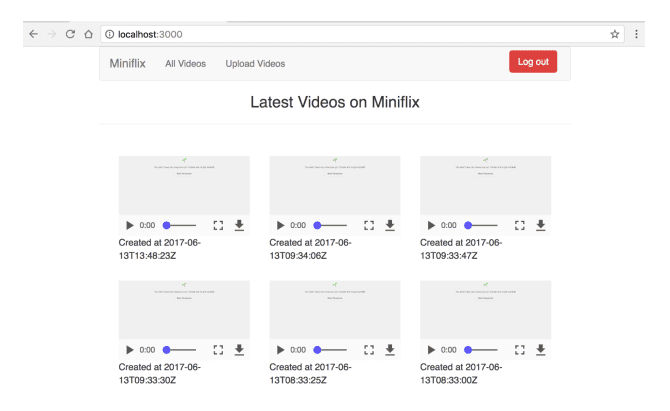Click text 'Created at 2017-06-13T08:33:00Z'
Image resolution: width=670 pixels, height=411 pixels.
coord(461,373)
